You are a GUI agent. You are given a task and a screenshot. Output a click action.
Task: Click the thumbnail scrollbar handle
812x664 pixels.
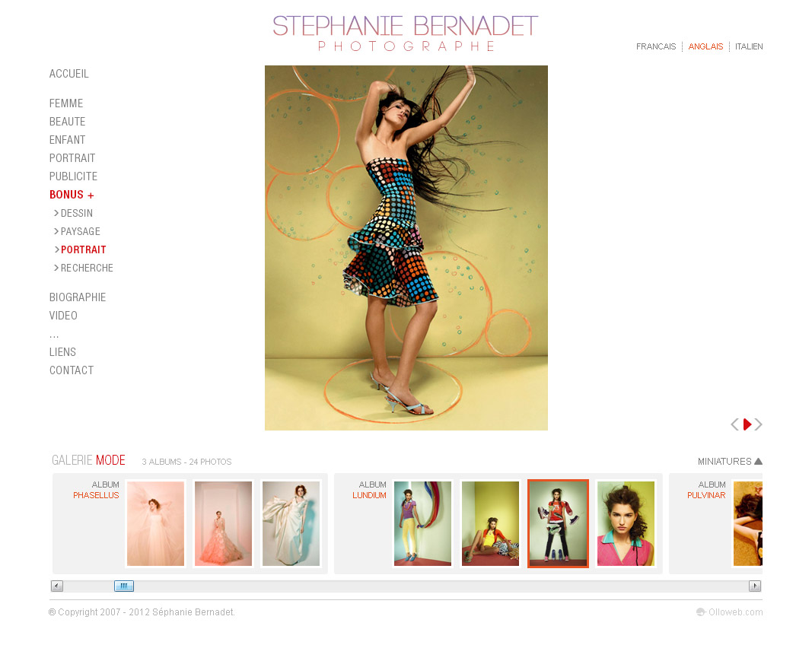[124, 586]
